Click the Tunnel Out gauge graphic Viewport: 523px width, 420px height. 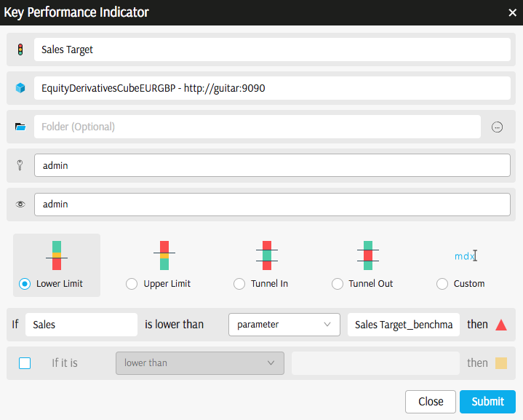pos(368,255)
